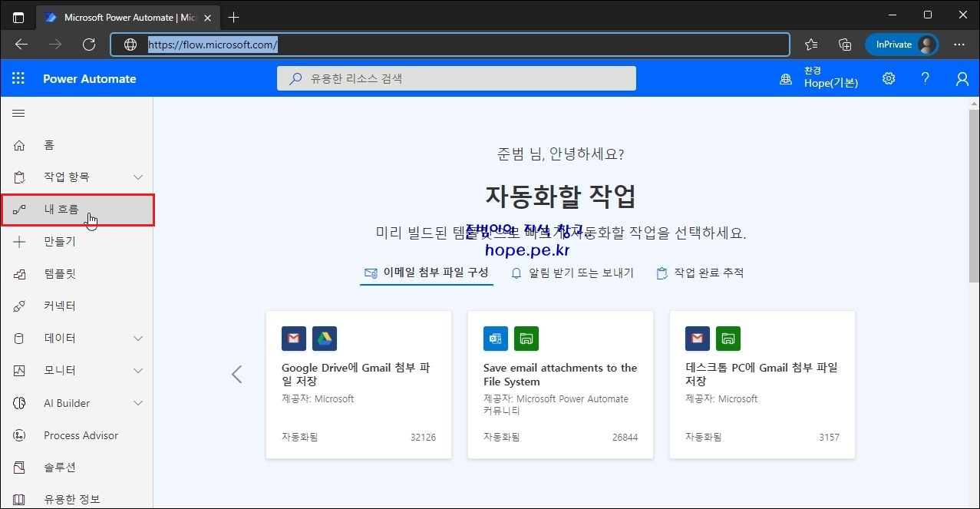This screenshot has width=980, height=509.
Task: Expand the 작업 항목 chevron
Action: click(x=138, y=177)
